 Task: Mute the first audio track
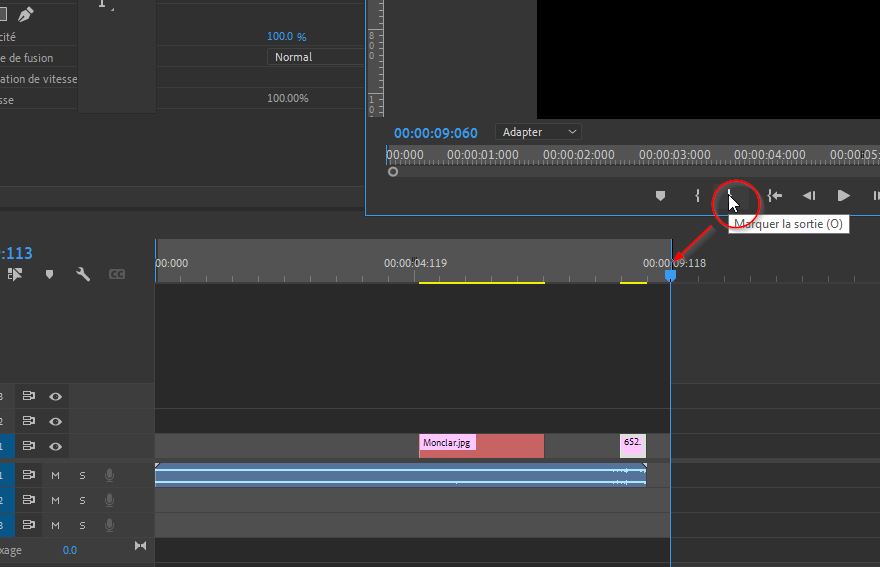click(x=56, y=475)
